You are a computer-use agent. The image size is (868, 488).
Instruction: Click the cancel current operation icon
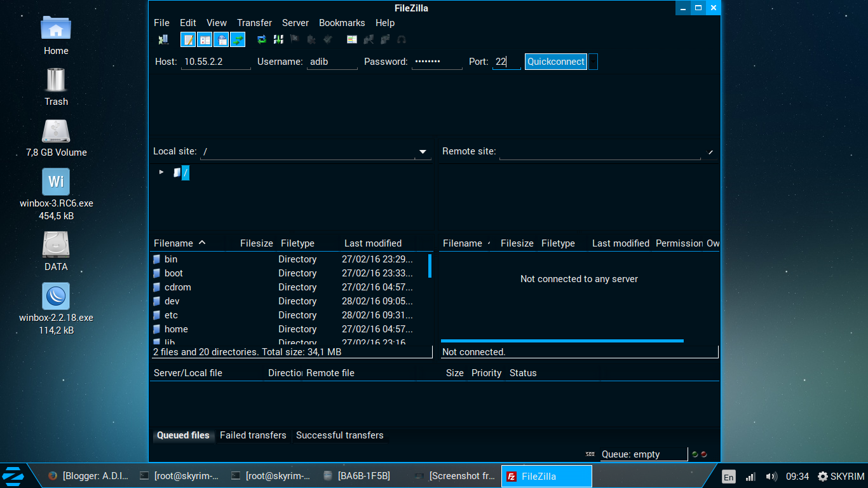pyautogui.click(x=295, y=39)
